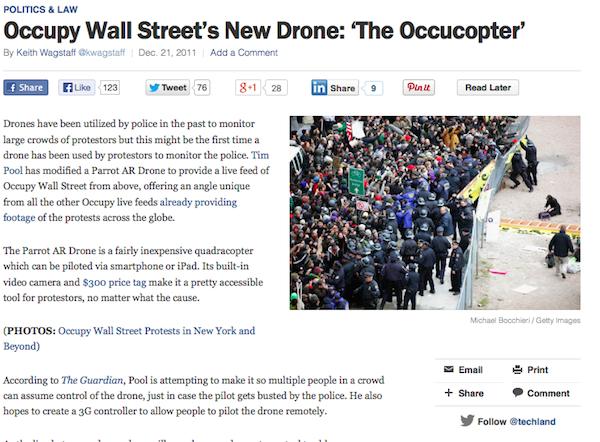Share the article on LinkedIn
The height and width of the screenshot is (442, 600).
pyautogui.click(x=335, y=88)
